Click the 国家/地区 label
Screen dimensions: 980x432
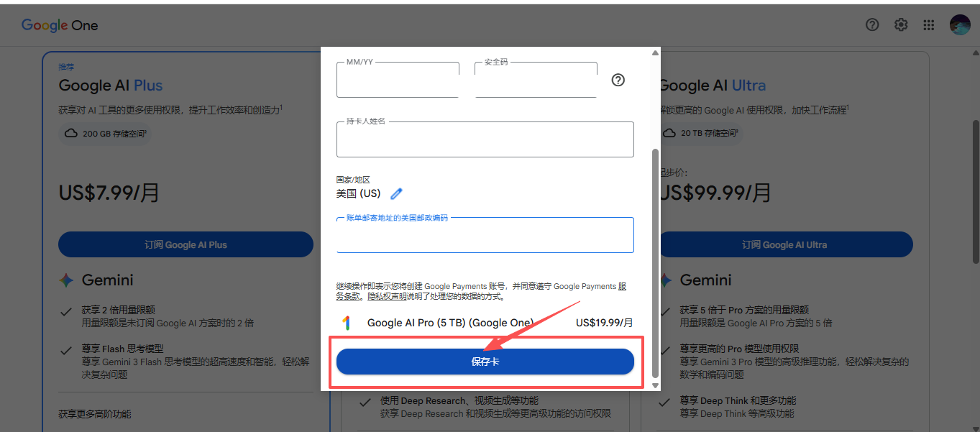click(x=353, y=180)
